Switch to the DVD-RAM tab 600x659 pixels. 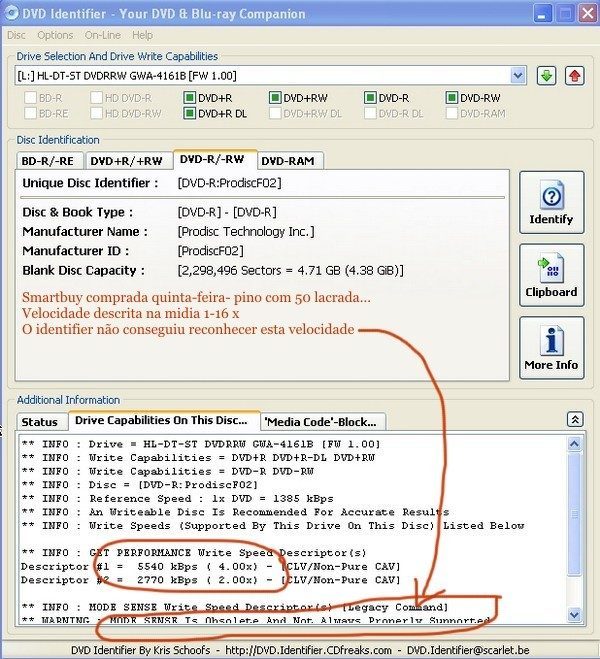coord(289,161)
